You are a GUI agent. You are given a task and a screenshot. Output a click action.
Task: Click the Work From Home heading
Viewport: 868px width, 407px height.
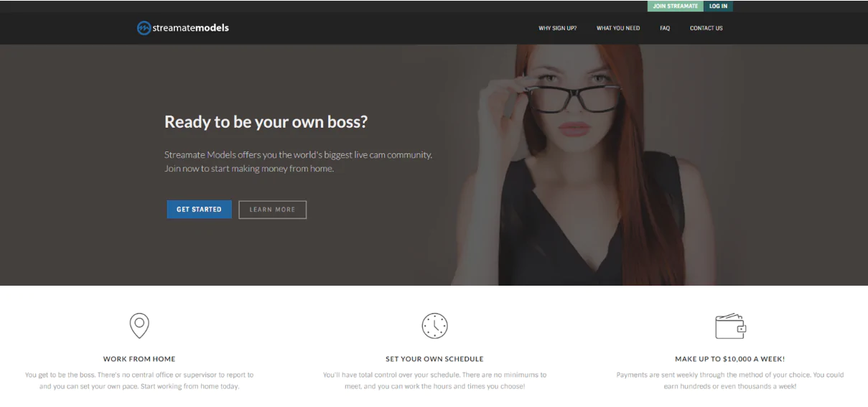(139, 359)
